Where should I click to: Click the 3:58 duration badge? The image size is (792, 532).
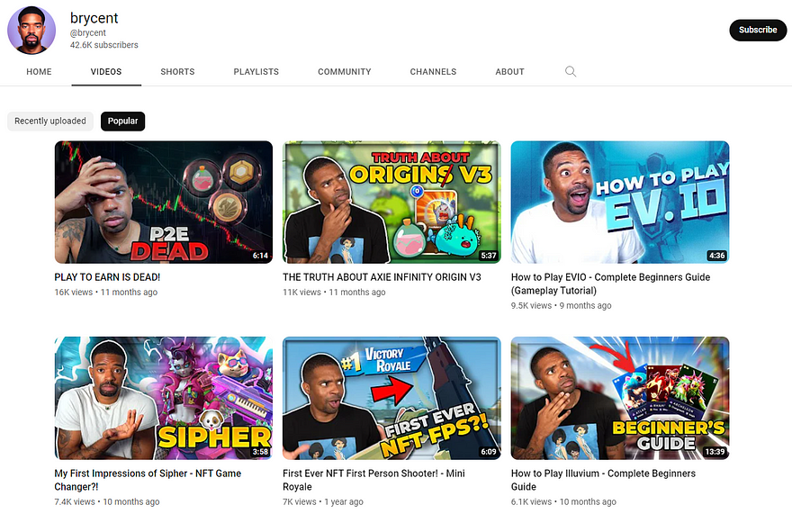pos(261,452)
